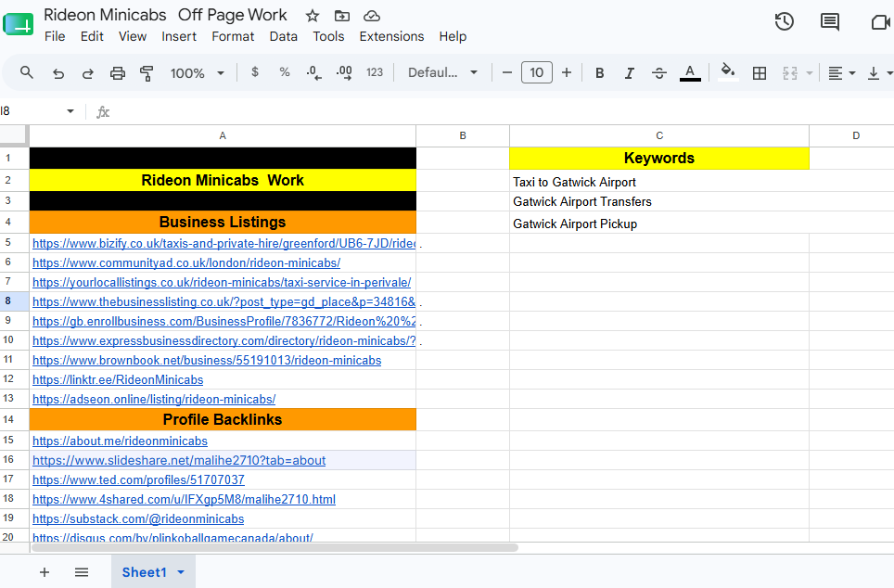Open vertical align dropdown
The width and height of the screenshot is (894, 588).
[880, 73]
